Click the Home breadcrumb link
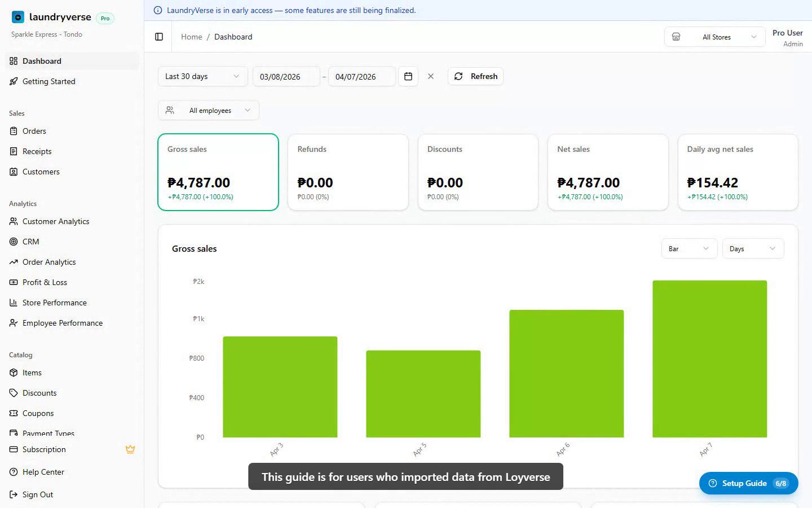The image size is (812, 508). [191, 37]
